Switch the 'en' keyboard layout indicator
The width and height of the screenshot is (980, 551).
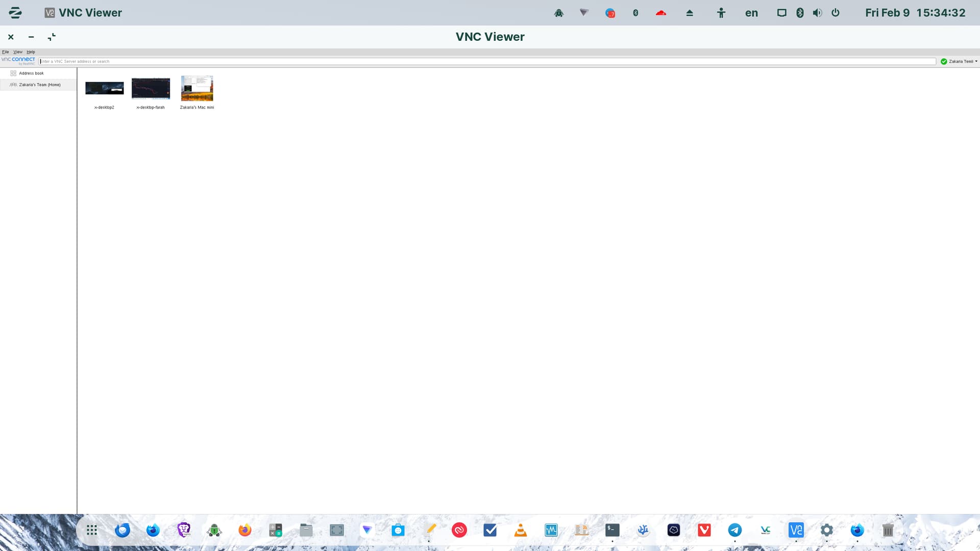click(751, 13)
